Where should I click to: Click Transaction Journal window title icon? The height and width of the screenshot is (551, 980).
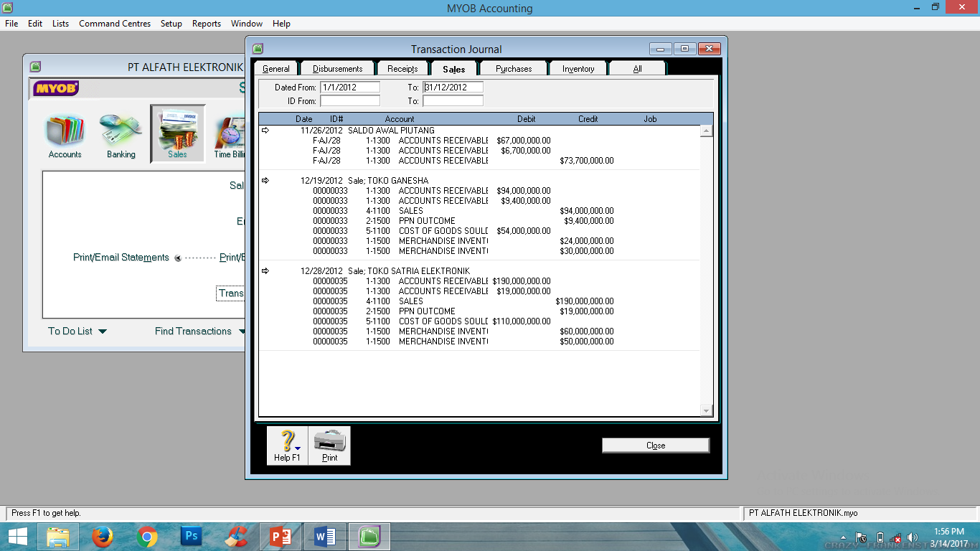coord(258,49)
